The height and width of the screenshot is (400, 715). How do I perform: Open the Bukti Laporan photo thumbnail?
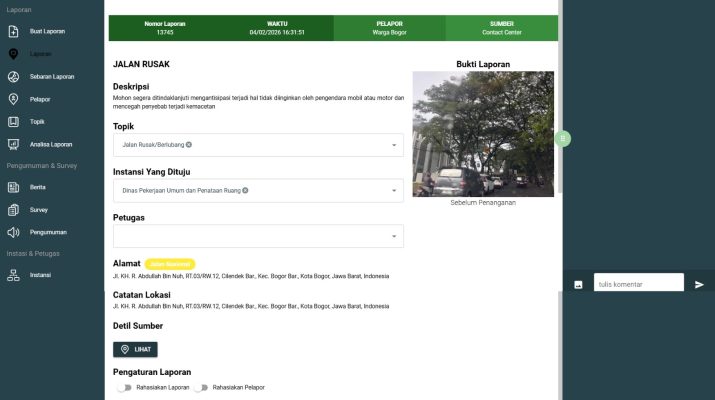coord(483,134)
